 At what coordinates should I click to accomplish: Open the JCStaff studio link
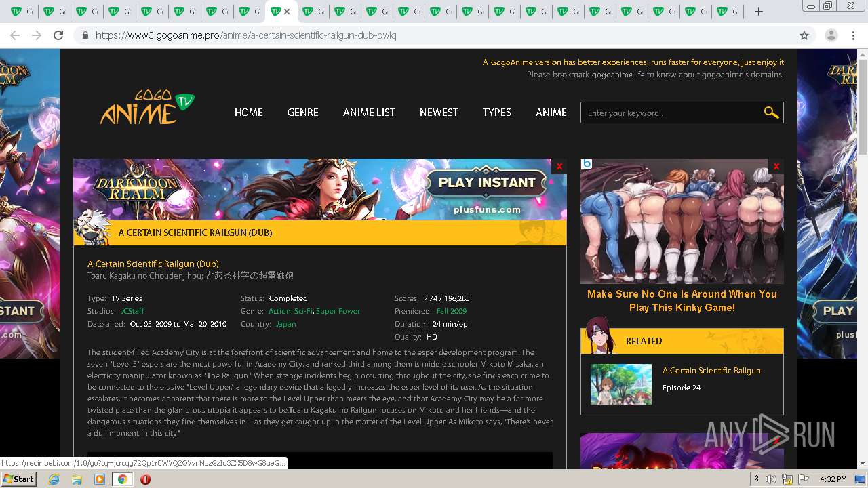click(132, 311)
